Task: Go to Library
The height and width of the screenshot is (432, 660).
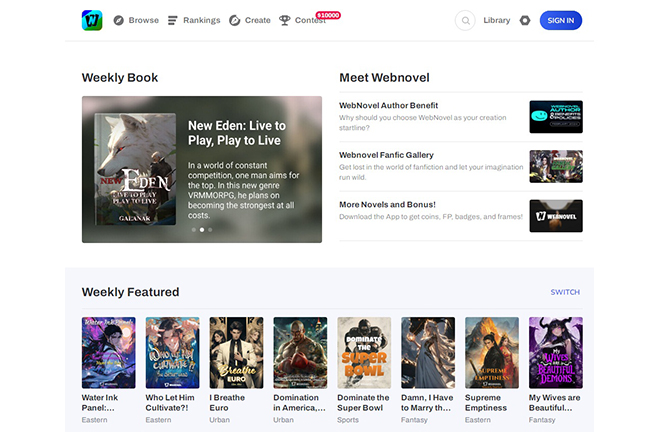Action: [497, 20]
